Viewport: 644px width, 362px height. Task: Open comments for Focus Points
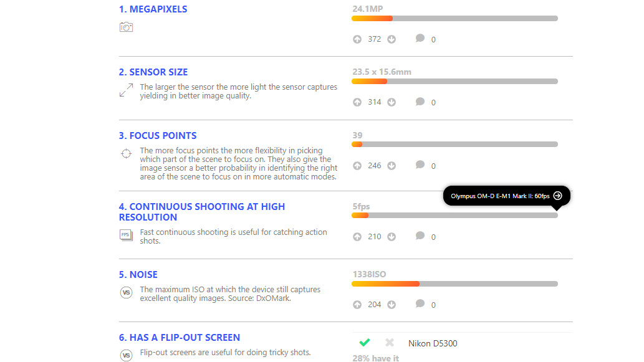tap(420, 165)
